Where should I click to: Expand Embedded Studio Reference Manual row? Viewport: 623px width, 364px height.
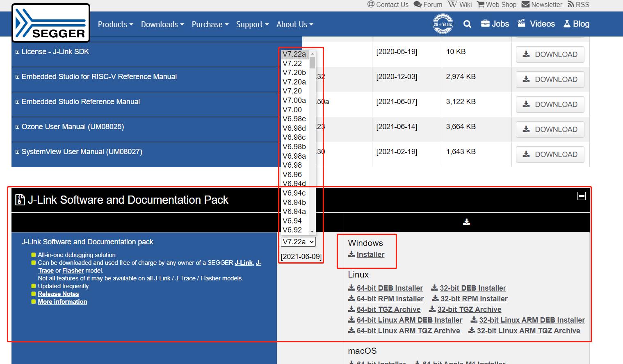click(17, 102)
